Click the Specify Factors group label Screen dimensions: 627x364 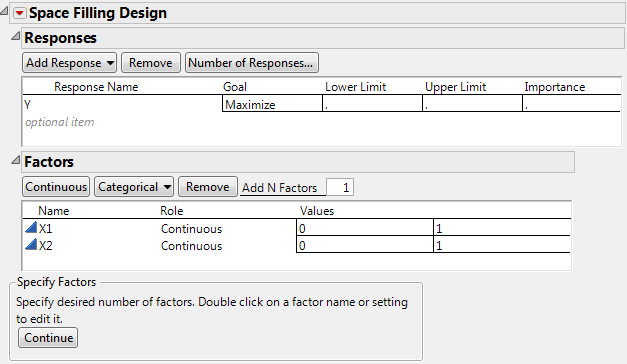pos(56,282)
